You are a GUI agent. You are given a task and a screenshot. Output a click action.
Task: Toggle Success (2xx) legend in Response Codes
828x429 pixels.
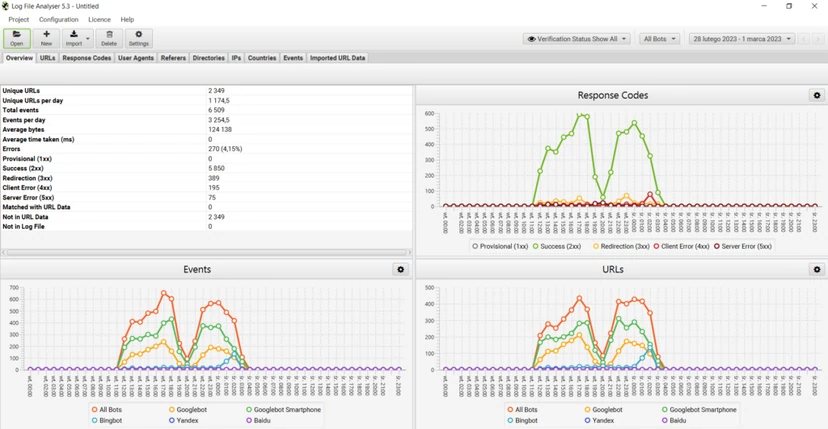(x=558, y=246)
